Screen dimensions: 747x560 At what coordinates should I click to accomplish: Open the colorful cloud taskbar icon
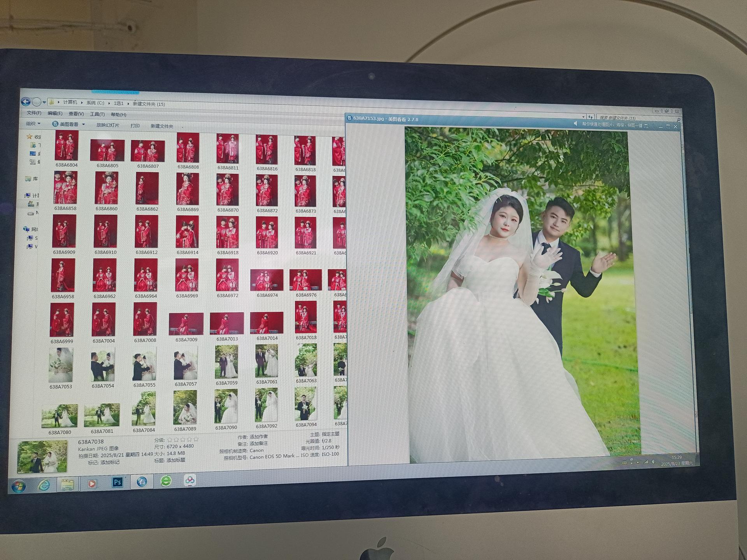pos(190,480)
